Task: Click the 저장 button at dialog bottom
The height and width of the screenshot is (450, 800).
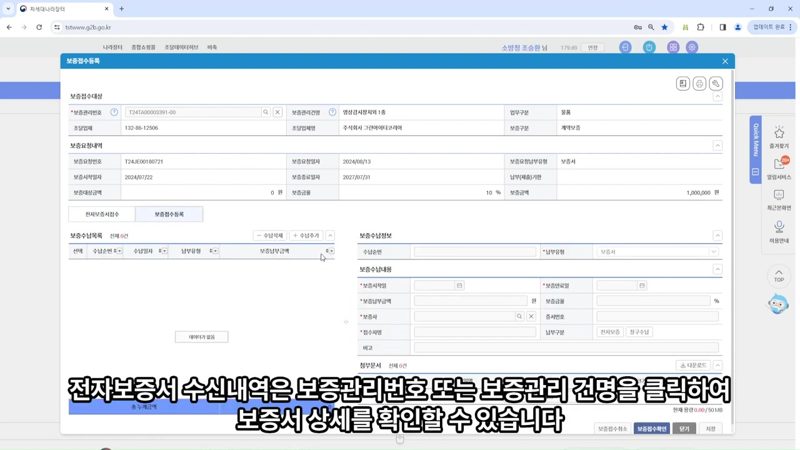Action: [x=711, y=429]
